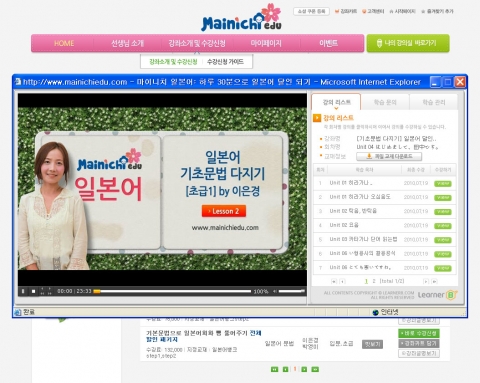Click the status bar page icon beside 완료
This screenshot has height=383, width=480.
pos(18,312)
